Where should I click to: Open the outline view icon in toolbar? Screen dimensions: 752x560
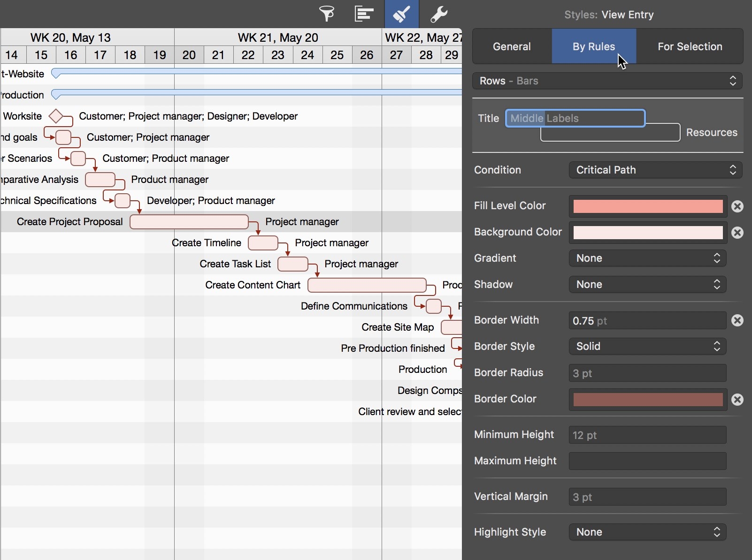click(365, 14)
